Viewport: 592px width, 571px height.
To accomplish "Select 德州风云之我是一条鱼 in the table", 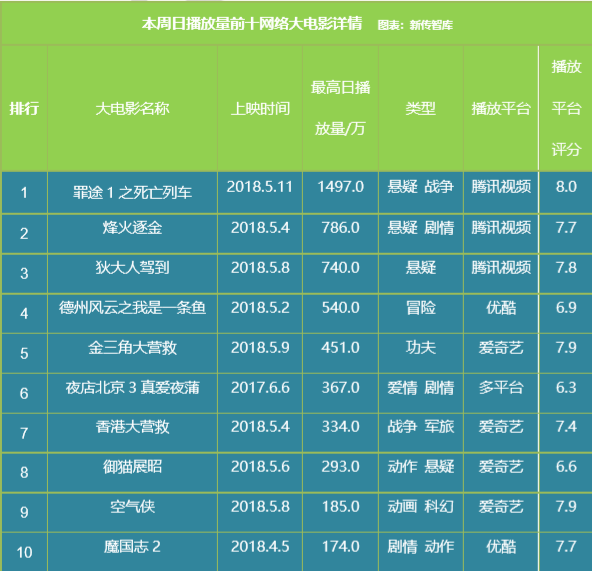I will click(x=132, y=314).
